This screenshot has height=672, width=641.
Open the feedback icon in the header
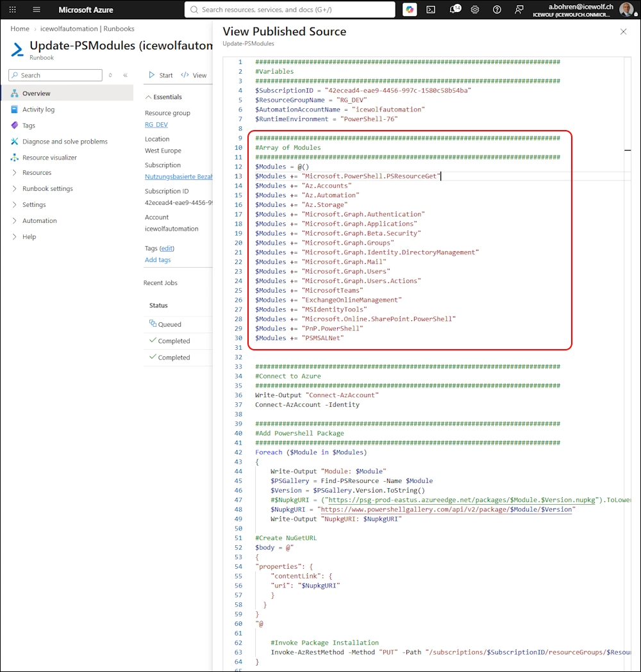[x=519, y=10]
